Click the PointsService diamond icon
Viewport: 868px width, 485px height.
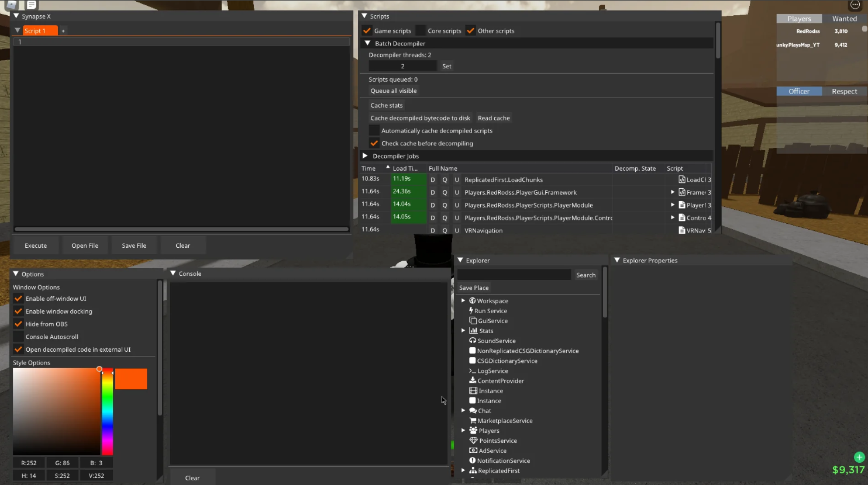(x=473, y=441)
